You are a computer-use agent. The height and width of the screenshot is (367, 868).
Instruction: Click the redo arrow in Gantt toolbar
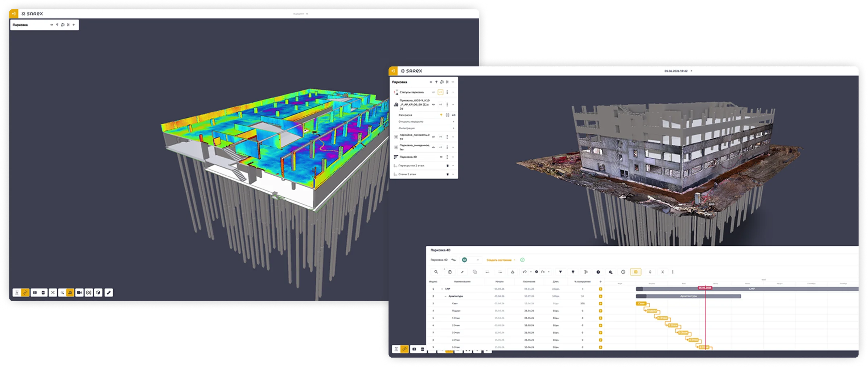coord(543,272)
